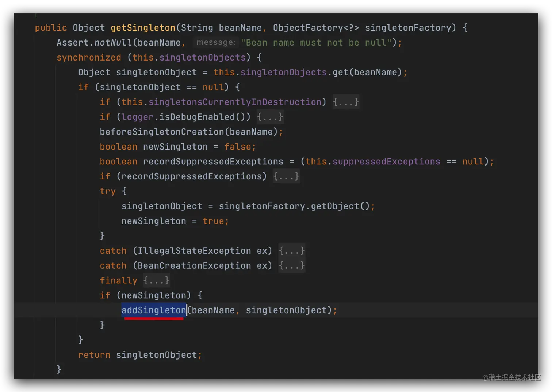Expand folded block after logger.isDebugEnabled()
The image size is (552, 392).
[270, 117]
